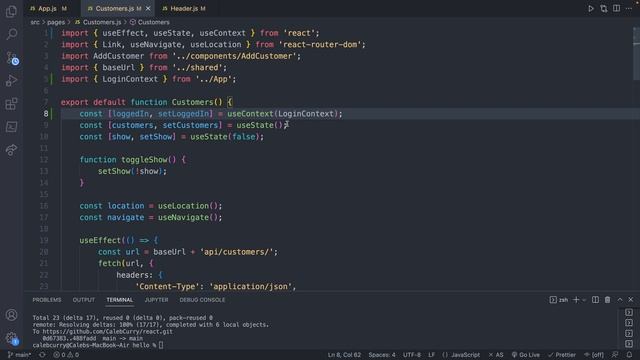Create a new terminal with plus icon

[576, 300]
